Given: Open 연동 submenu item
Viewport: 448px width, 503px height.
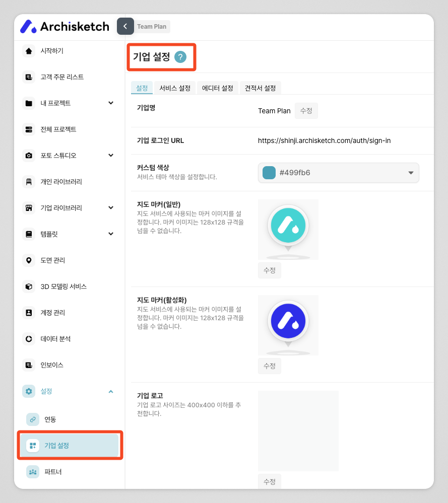Looking at the screenshot, I should click(50, 419).
